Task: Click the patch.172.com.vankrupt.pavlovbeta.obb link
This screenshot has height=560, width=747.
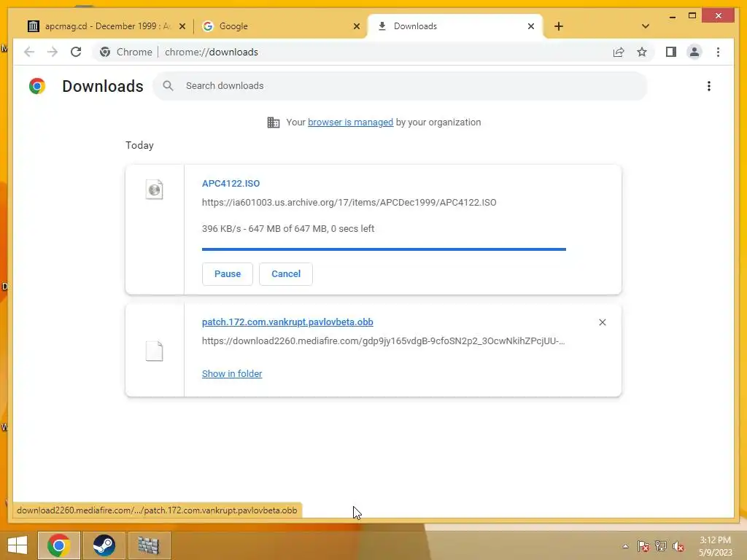Action: click(287, 322)
